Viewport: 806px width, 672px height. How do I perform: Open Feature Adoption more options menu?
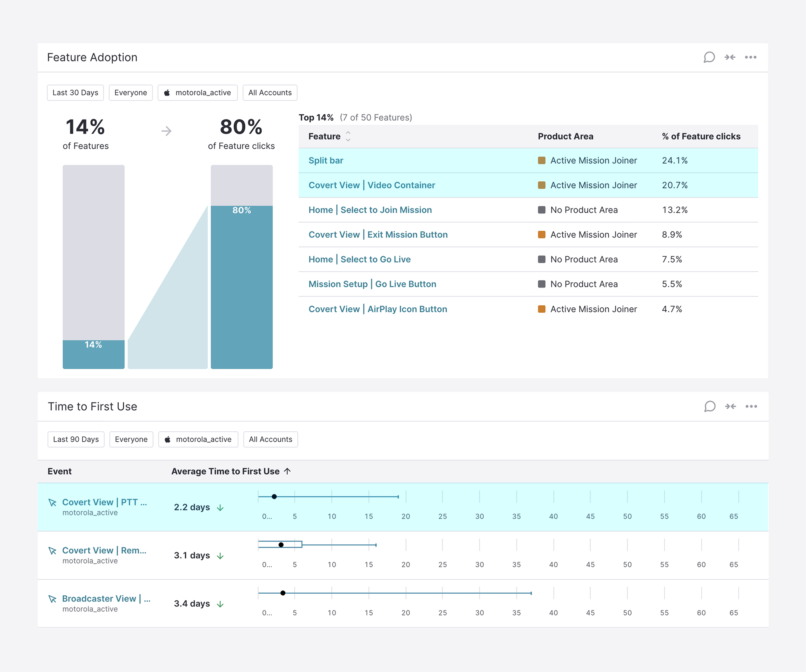coord(750,57)
